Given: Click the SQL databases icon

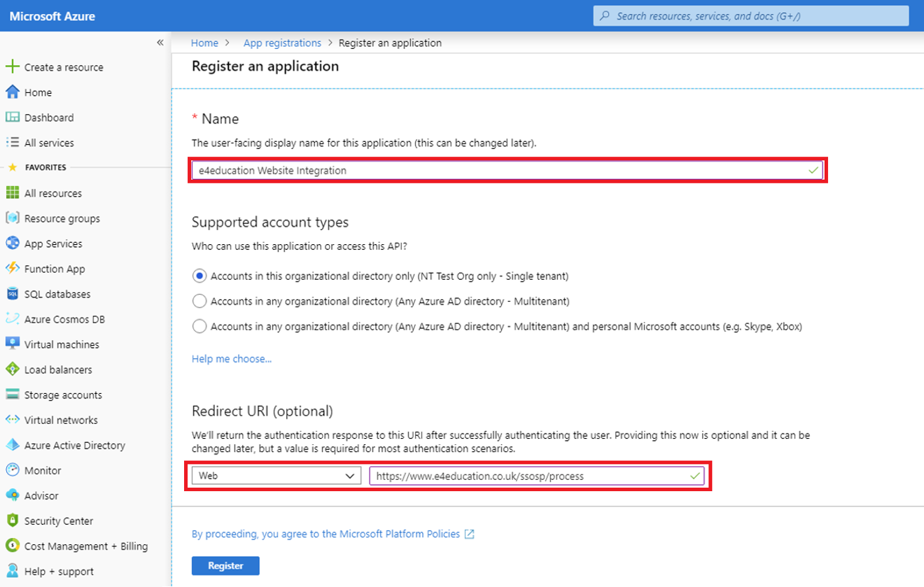Looking at the screenshot, I should tap(12, 294).
